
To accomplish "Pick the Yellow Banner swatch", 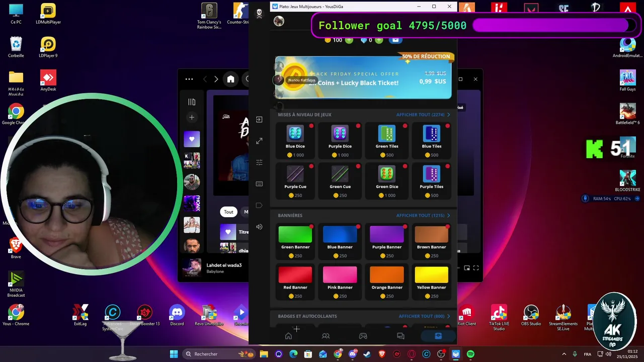I will pyautogui.click(x=432, y=275).
